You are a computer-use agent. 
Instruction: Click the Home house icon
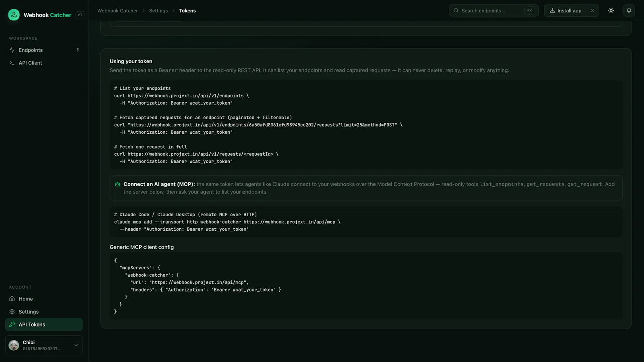pyautogui.click(x=12, y=299)
